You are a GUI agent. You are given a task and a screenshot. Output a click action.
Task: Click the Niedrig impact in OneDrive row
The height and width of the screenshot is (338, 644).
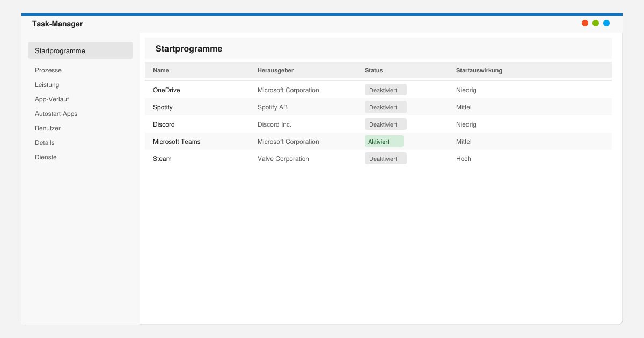coord(466,90)
